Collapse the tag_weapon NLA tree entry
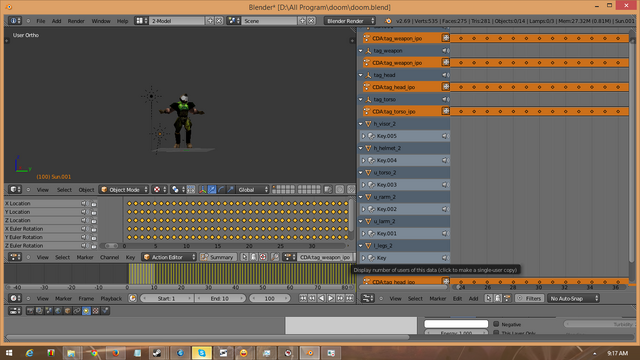Viewport: 640px width, 360px height. (x=361, y=51)
